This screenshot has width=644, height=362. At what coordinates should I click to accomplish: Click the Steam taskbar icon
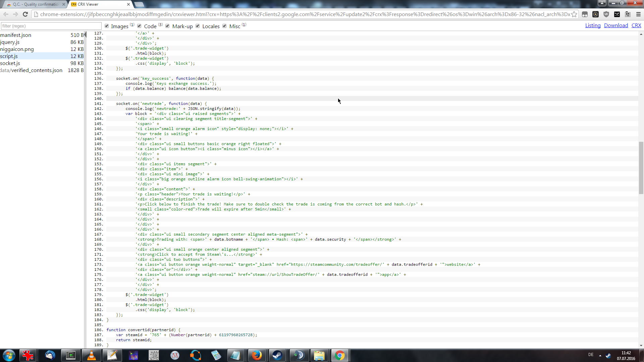pyautogui.click(x=277, y=355)
